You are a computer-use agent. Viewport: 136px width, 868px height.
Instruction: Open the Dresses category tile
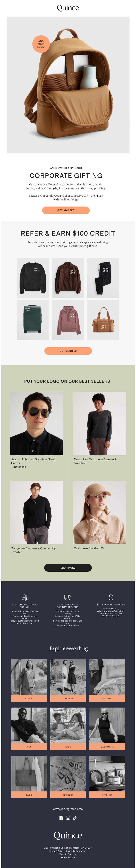pyautogui.click(x=68, y=680)
